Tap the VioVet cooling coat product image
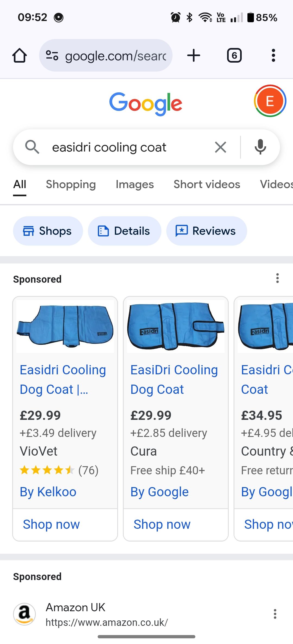This screenshot has width=293, height=644. [x=65, y=326]
